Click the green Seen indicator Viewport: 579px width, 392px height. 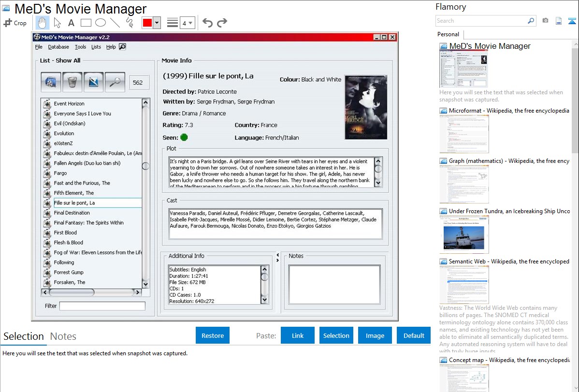(x=184, y=137)
